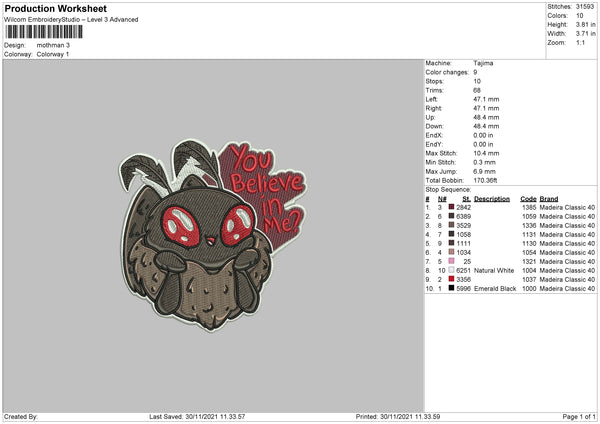
Task: Click the stitch count '25' in row 7
Action: point(467,261)
